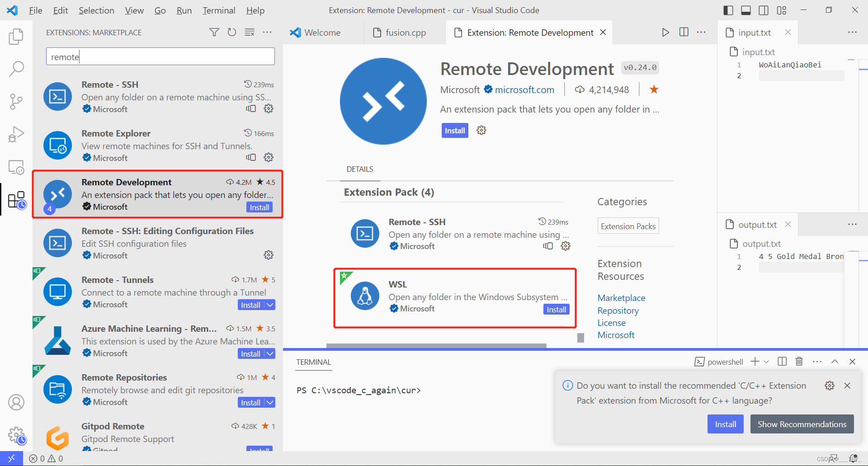Viewport: 868px width, 466px height.
Task: Open Install dropdown for Remote Repositories
Action: (x=270, y=403)
